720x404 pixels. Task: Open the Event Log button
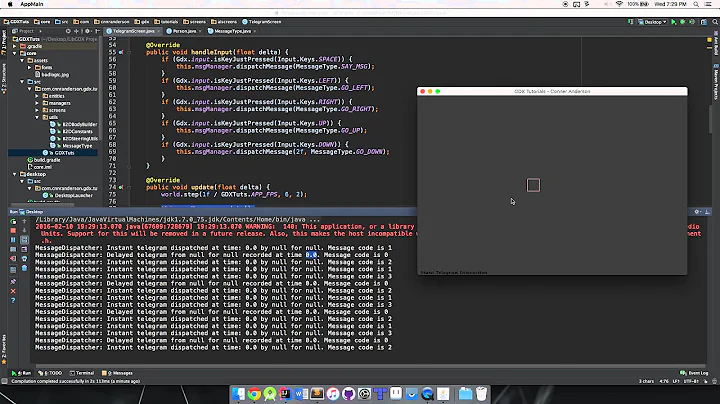click(x=694, y=373)
